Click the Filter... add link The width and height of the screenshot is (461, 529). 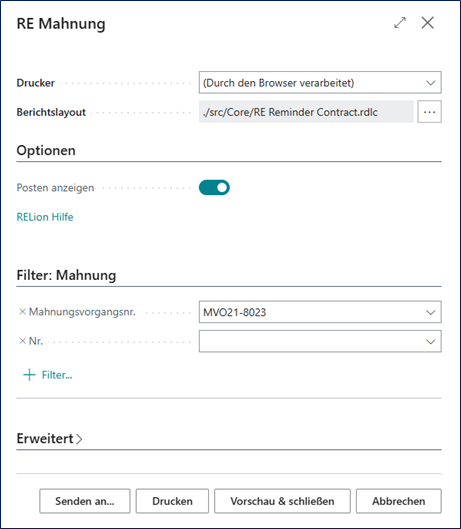[57, 375]
